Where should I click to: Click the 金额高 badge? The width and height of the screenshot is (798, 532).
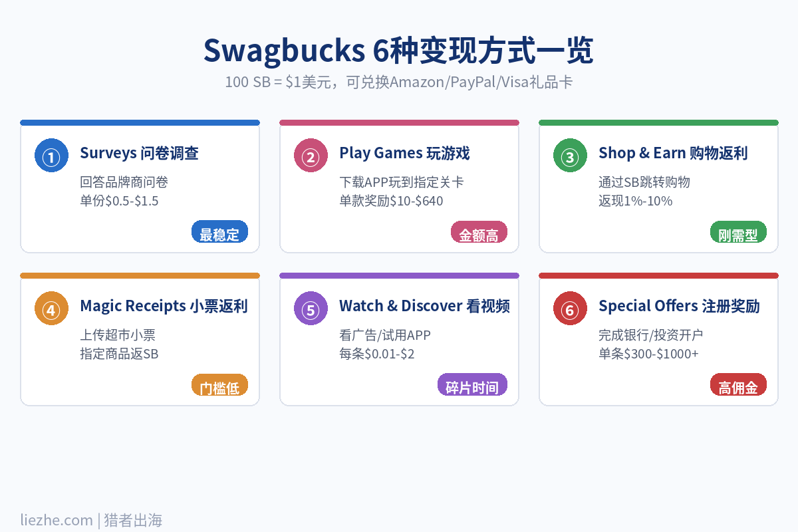(x=479, y=231)
